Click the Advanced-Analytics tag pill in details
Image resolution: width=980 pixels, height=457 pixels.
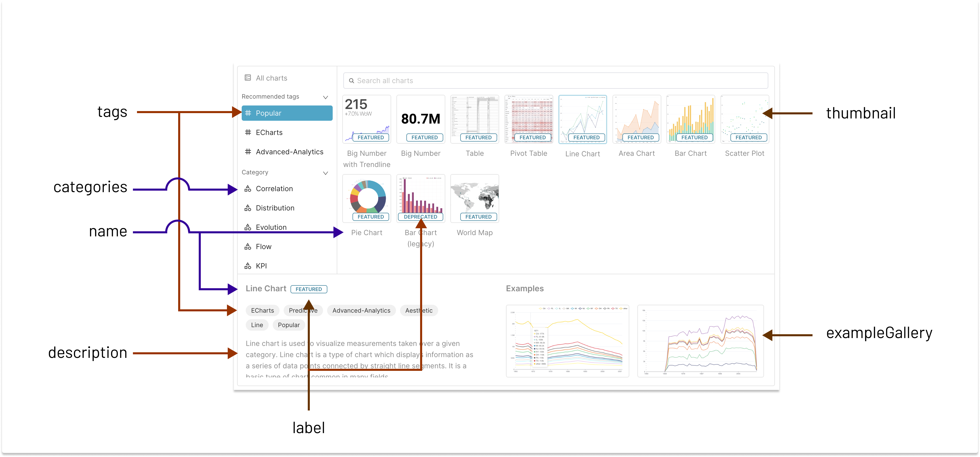tap(361, 311)
